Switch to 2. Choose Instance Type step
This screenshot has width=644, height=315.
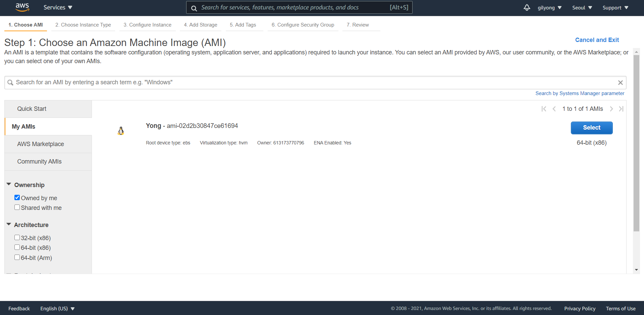(x=83, y=25)
